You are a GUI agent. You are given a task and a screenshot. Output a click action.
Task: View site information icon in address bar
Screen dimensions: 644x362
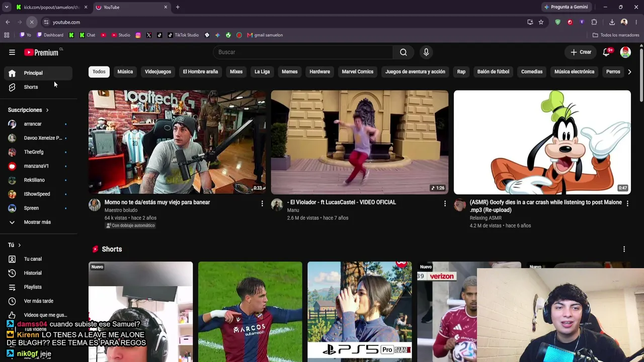click(x=46, y=22)
